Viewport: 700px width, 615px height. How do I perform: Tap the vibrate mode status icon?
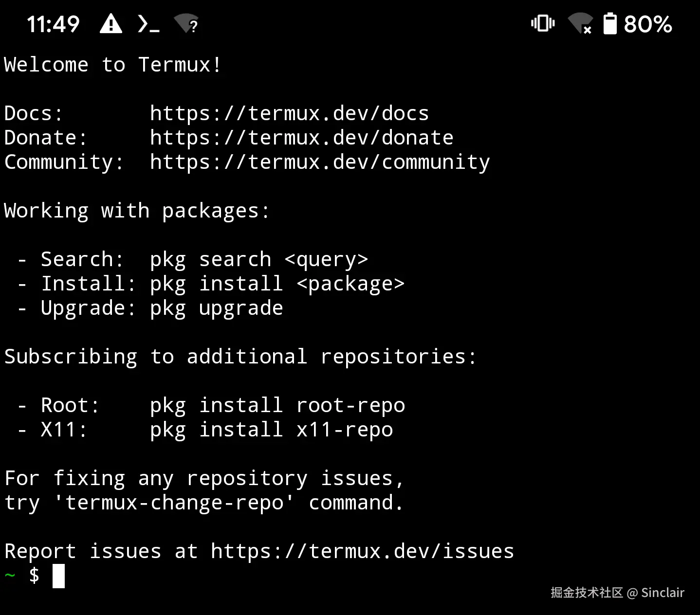[x=543, y=23]
